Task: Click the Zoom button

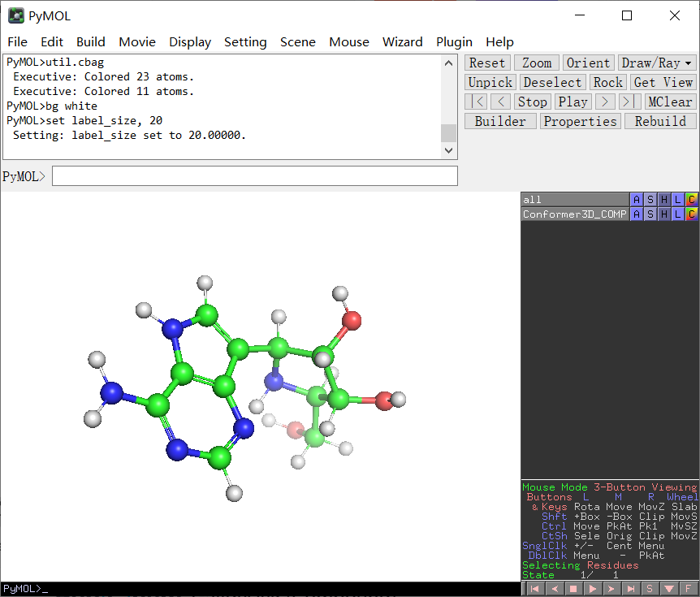Action: 537,63
